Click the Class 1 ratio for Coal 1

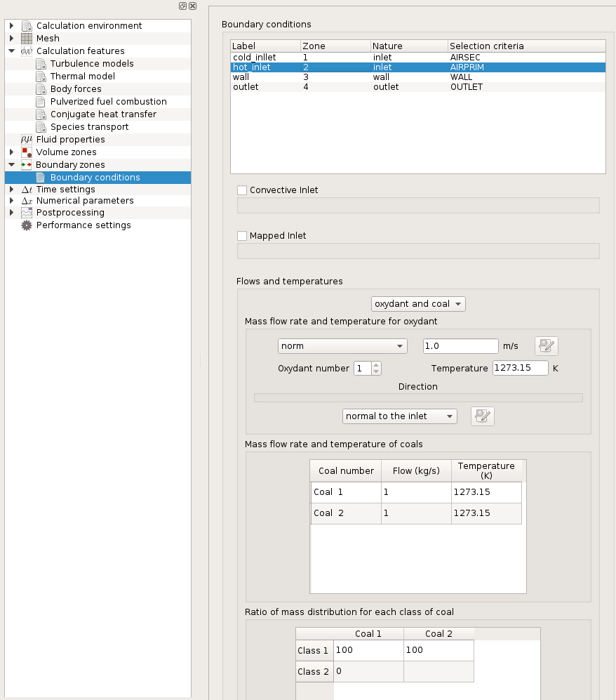pyautogui.click(x=369, y=650)
